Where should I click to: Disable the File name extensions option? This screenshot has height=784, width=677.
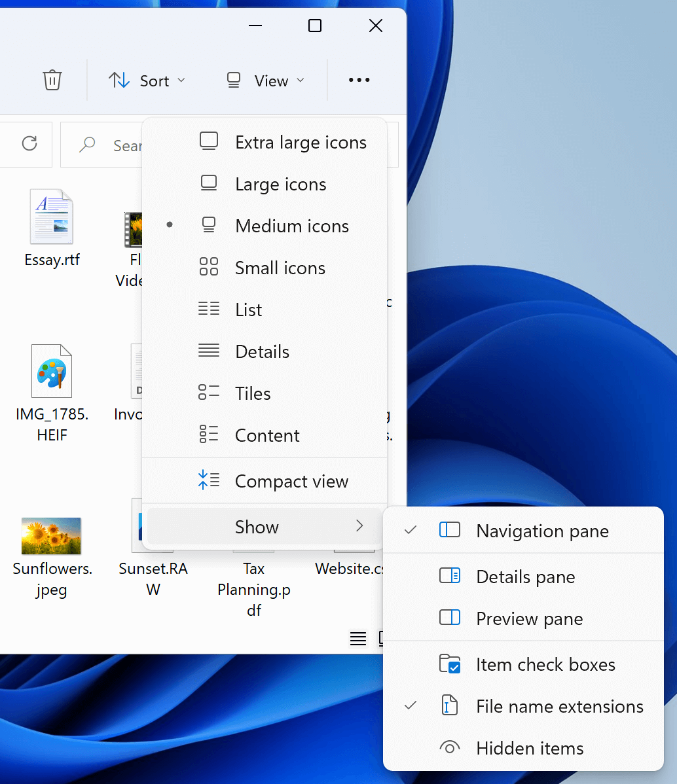click(559, 706)
